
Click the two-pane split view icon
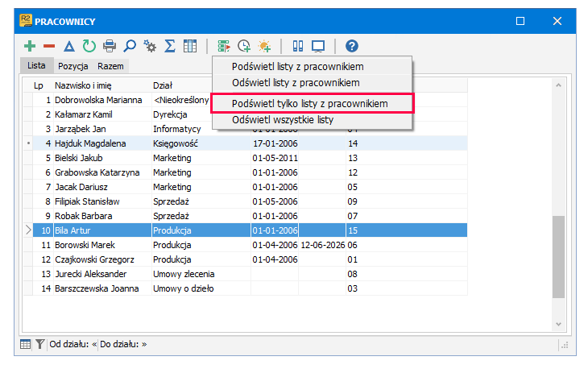[298, 46]
